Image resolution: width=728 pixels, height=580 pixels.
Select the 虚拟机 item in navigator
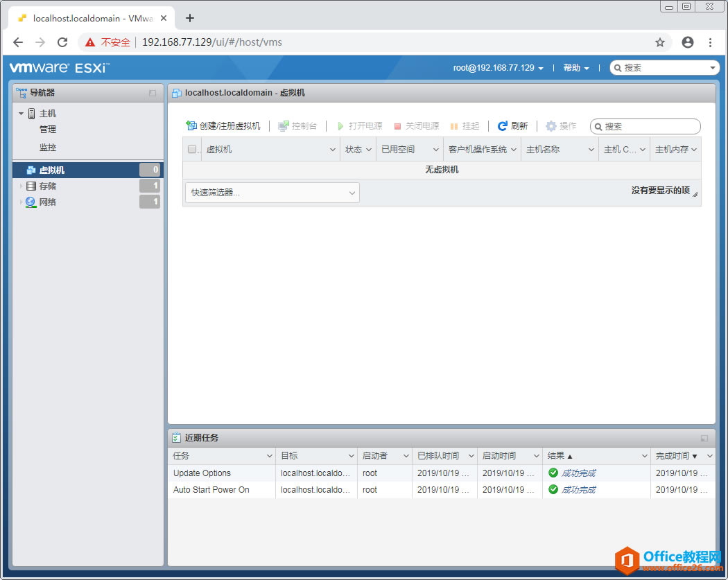88,170
